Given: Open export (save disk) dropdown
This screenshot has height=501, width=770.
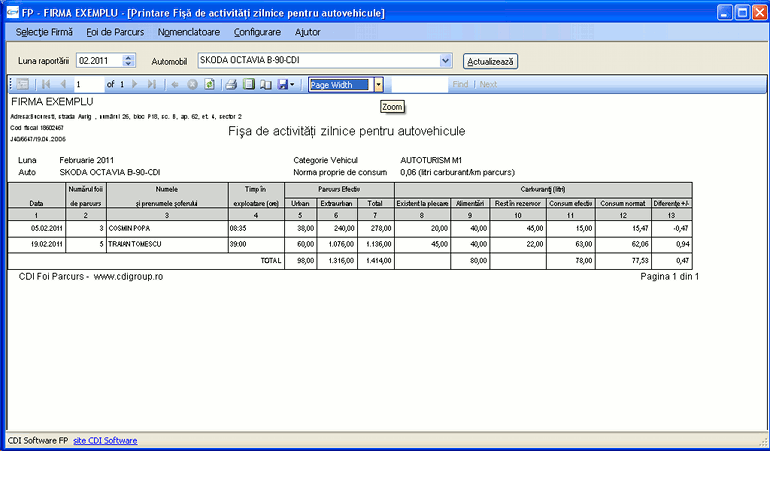Looking at the screenshot, I should [x=286, y=84].
